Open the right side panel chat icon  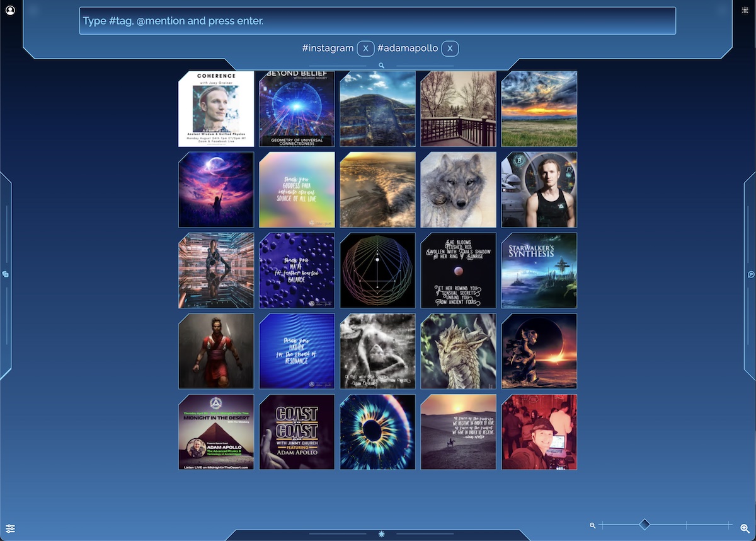coord(751,274)
